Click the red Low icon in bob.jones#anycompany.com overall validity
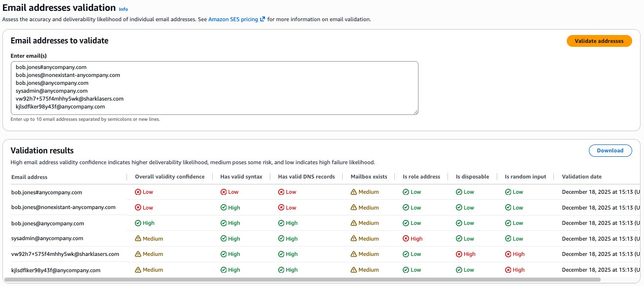The width and height of the screenshot is (644, 286). click(138, 192)
